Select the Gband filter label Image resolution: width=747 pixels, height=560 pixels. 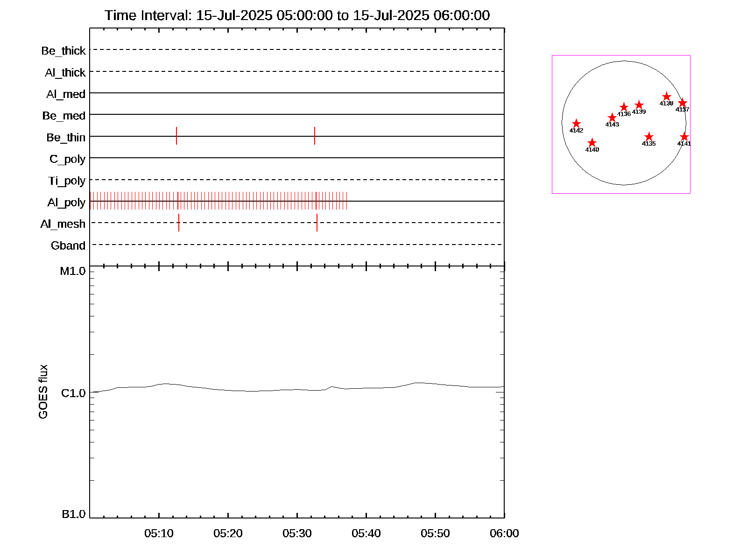68,246
